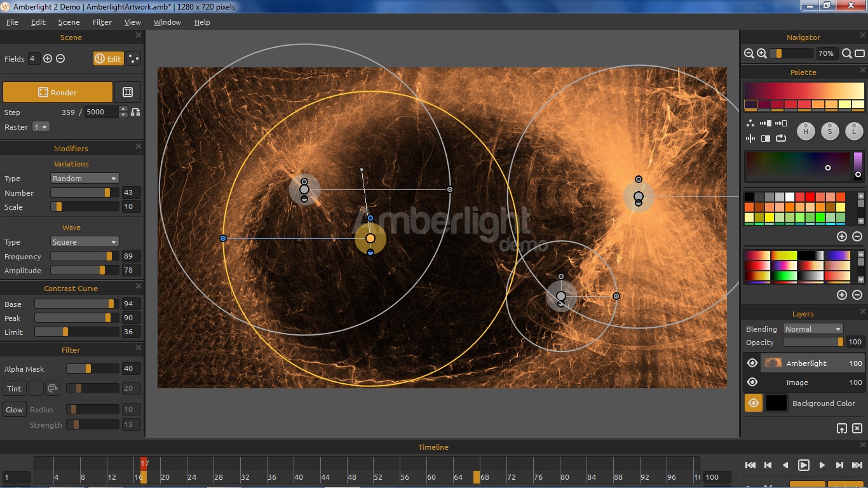
Task: Click the palette loop cycle icon
Action: 781,138
